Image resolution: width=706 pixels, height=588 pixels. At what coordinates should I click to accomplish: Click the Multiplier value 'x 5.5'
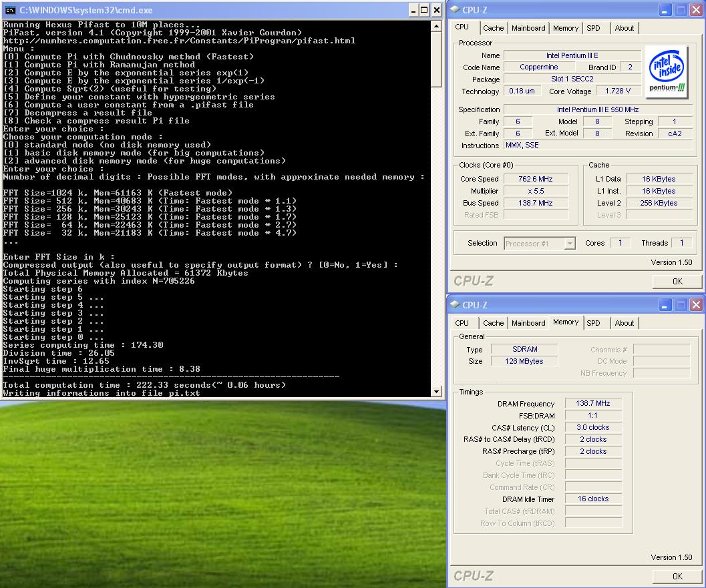(x=536, y=191)
